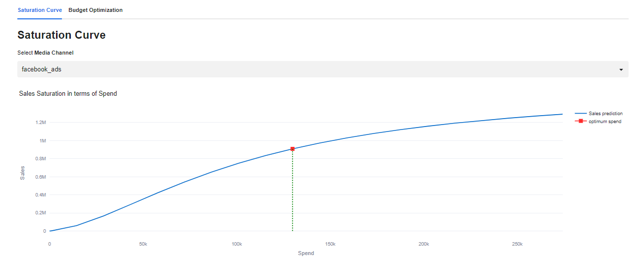Image resolution: width=644 pixels, height=263 pixels.
Task: Switch to the Budget Optimization tab
Action: coord(95,10)
